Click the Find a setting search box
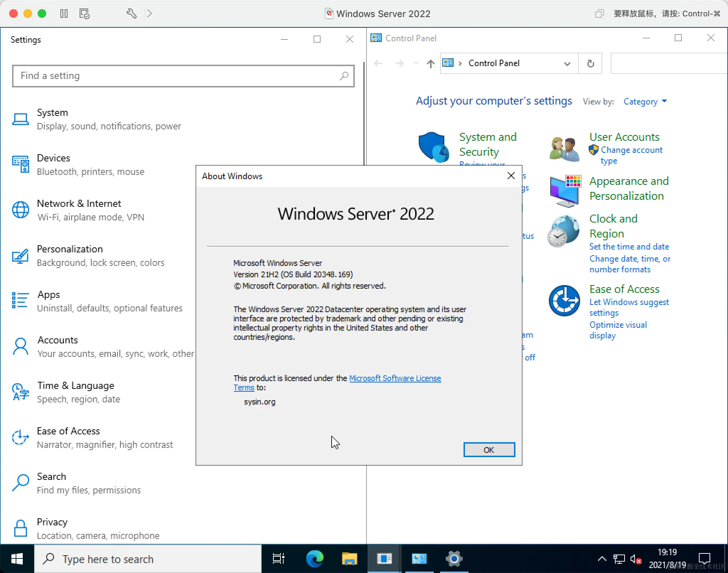728x573 pixels. pos(183,76)
